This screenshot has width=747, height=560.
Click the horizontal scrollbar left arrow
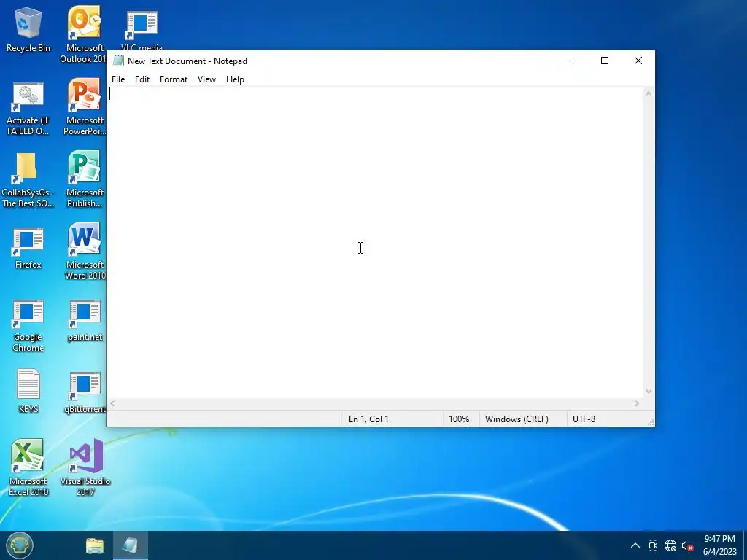112,403
